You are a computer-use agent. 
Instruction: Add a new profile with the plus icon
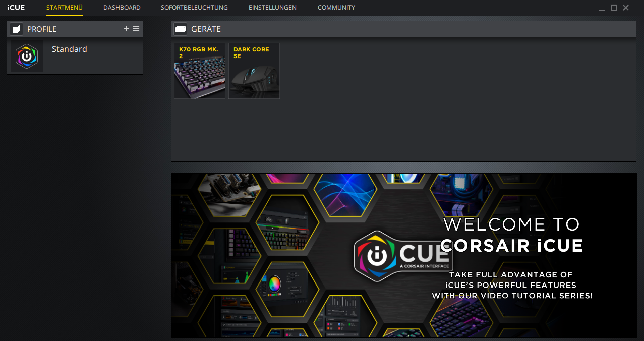pos(126,29)
